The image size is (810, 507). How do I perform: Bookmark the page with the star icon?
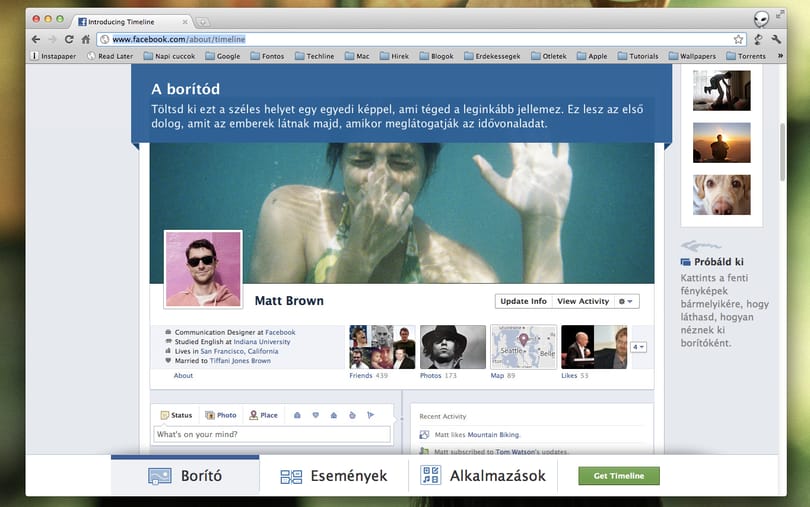[x=738, y=39]
